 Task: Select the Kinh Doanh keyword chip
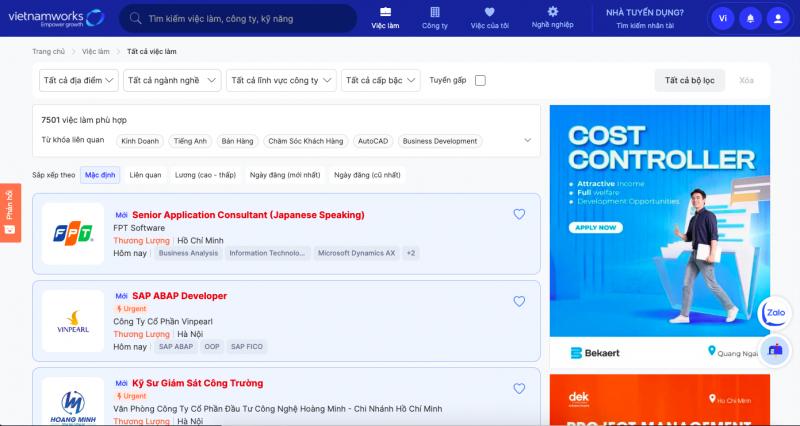coord(140,141)
